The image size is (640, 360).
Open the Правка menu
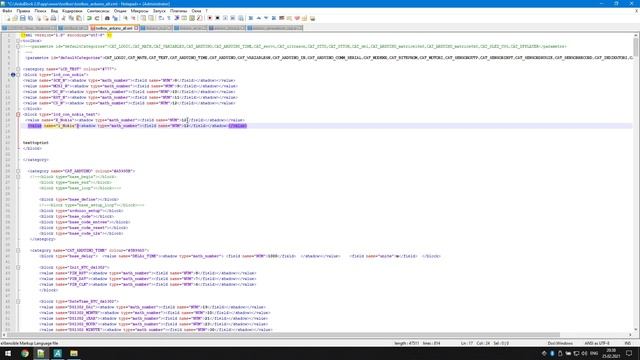click(x=23, y=11)
